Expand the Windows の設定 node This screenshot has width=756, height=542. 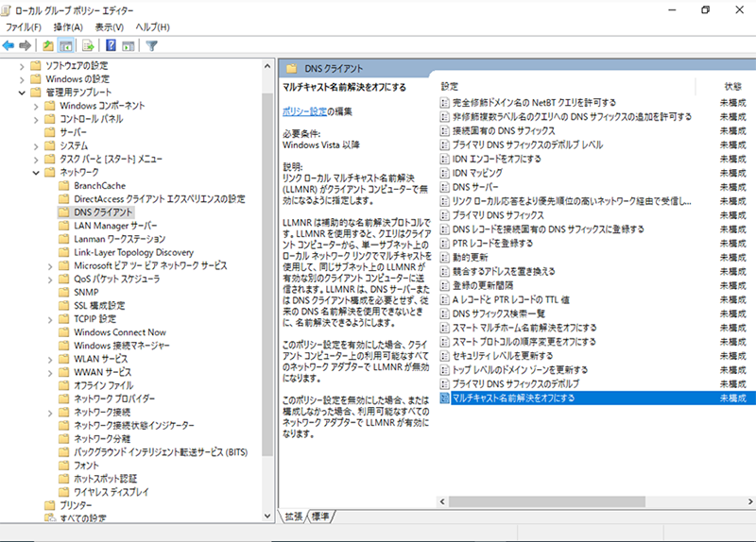pyautogui.click(x=22, y=79)
